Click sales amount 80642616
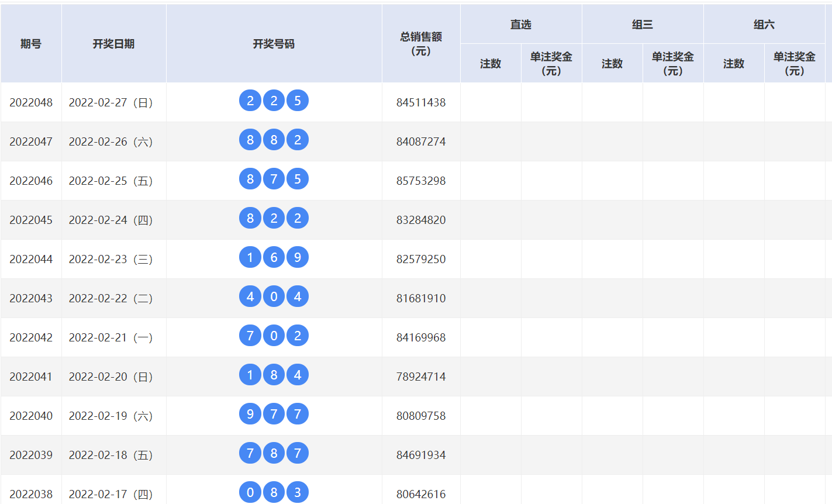 point(421,494)
